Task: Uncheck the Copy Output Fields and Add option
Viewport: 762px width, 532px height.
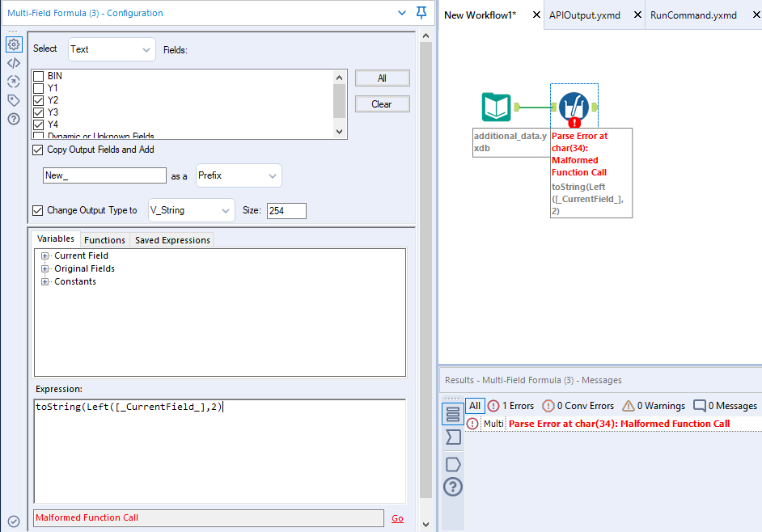Action: pos(37,150)
